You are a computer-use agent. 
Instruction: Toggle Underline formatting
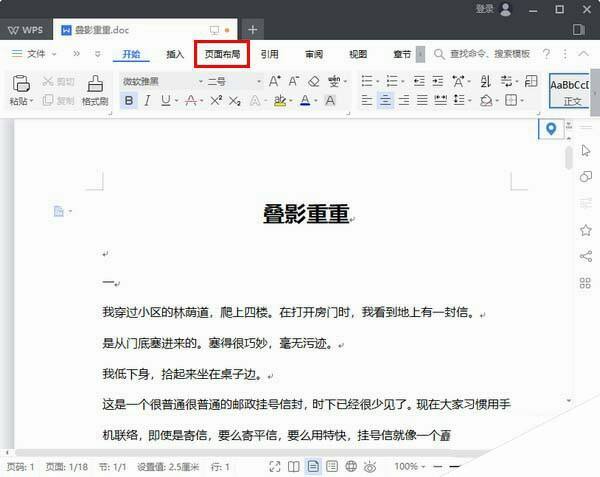[x=166, y=101]
